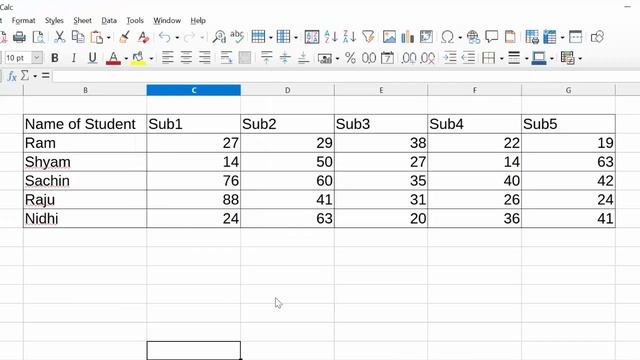The height and width of the screenshot is (360, 640).
Task: Select column G header
Action: [568, 90]
